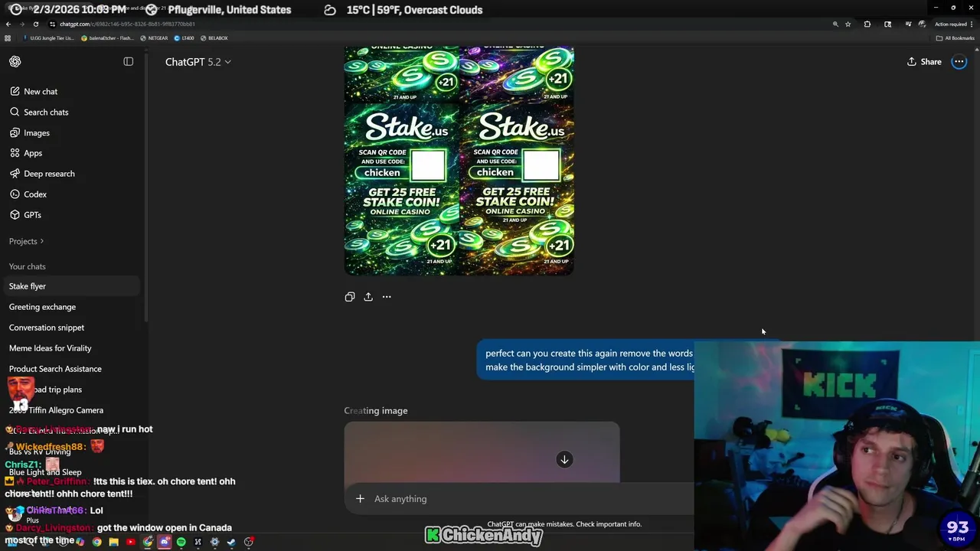Screen dimensions: 980x551
Task: Open the browser extensions puzzle icon
Action: click(x=867, y=24)
